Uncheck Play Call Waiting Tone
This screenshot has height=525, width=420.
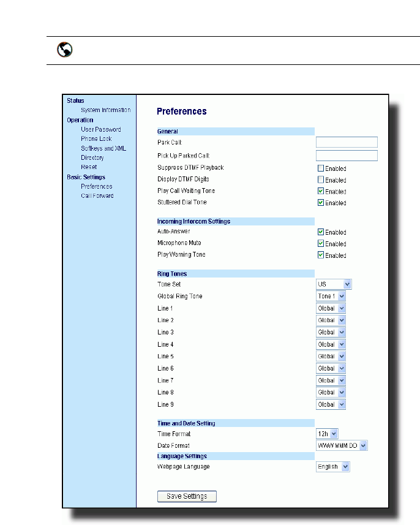tap(321, 191)
